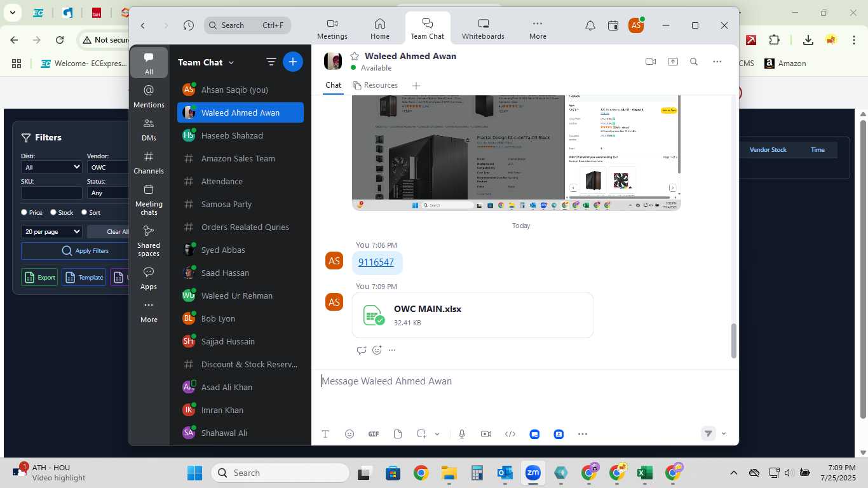
Task: Open the shared screenshot image thumbnail
Action: [x=516, y=152]
